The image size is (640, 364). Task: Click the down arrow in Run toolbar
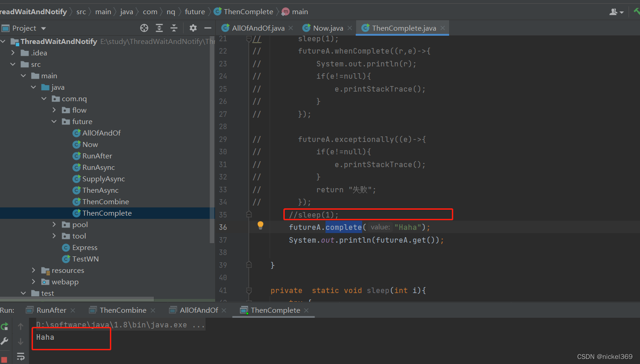[x=21, y=342]
